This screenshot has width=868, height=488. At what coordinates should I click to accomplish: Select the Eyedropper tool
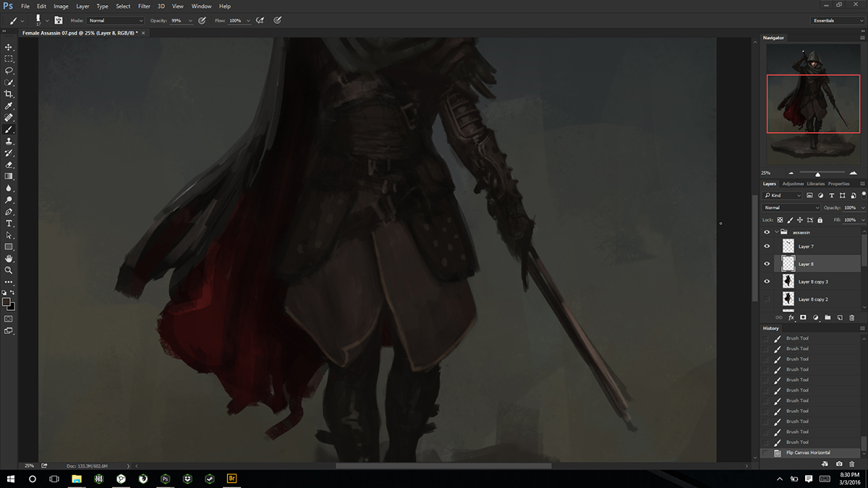9,106
